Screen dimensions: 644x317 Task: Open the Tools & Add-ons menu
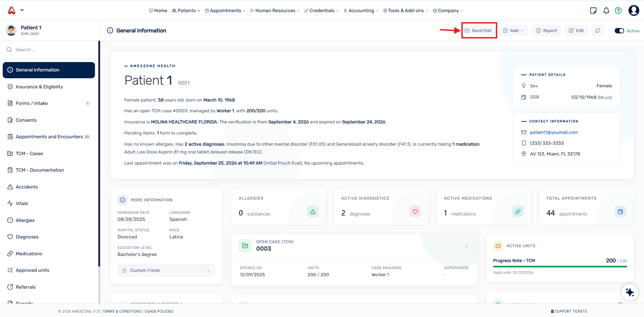406,10
